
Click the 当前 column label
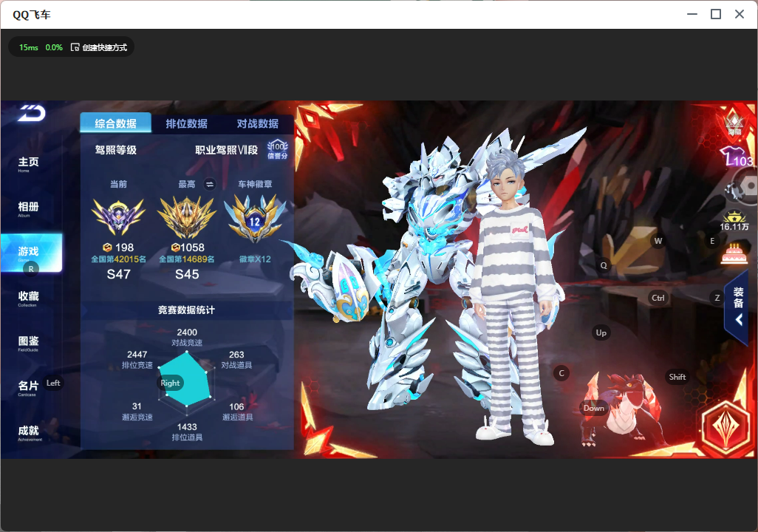pos(118,184)
